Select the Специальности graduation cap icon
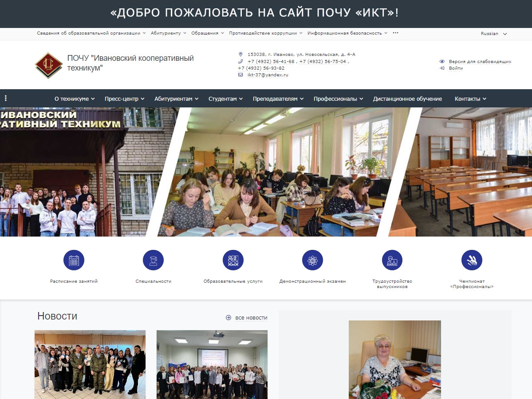Image resolution: width=532 pixels, height=399 pixels. [153, 260]
